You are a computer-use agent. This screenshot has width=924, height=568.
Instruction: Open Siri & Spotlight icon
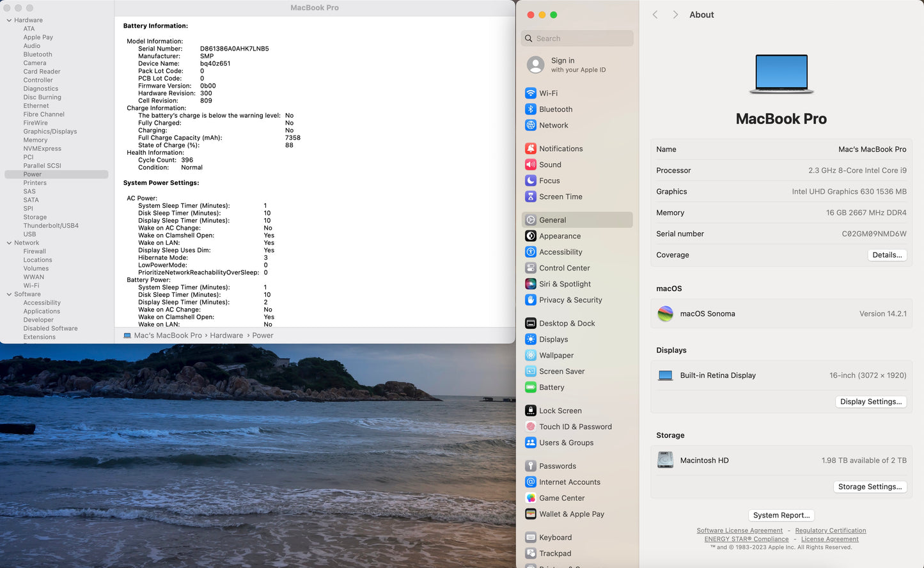531,284
